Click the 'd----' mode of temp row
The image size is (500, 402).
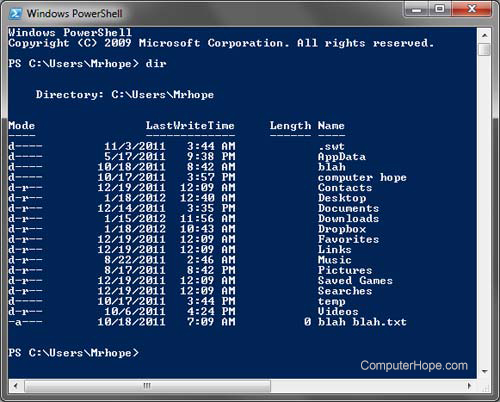coord(25,301)
